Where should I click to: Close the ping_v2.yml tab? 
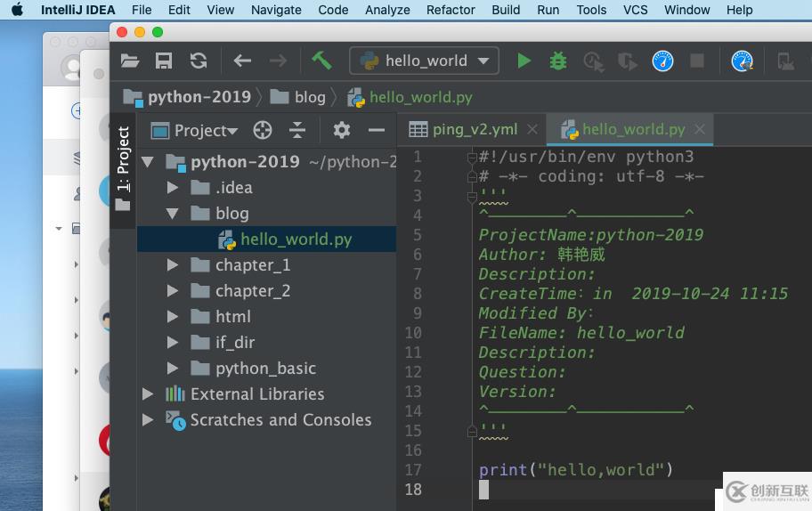pyautogui.click(x=532, y=129)
